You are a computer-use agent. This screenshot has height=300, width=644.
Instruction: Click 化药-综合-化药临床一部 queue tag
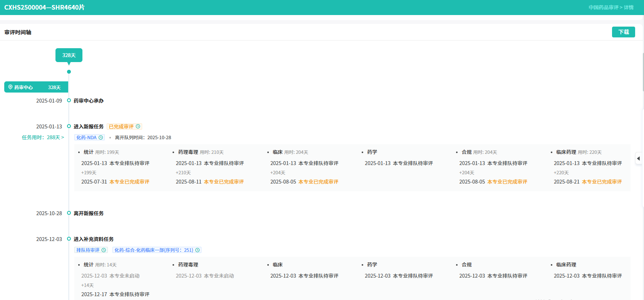(154, 250)
